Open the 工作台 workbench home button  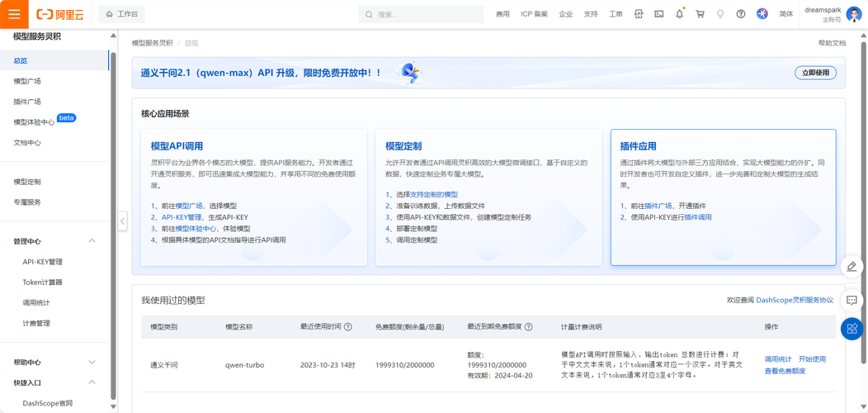pyautogui.click(x=122, y=14)
